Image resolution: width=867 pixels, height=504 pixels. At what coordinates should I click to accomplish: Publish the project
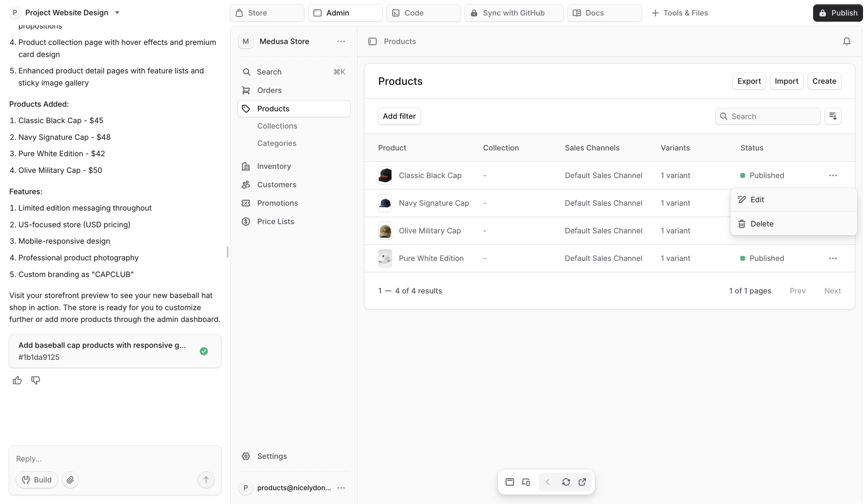pyautogui.click(x=837, y=13)
